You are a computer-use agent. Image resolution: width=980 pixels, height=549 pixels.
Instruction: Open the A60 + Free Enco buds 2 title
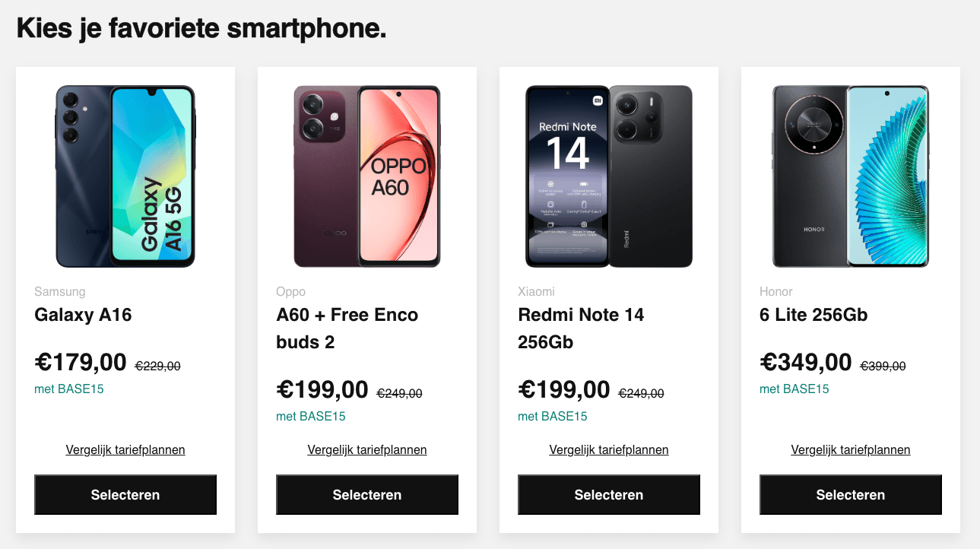[x=347, y=328]
